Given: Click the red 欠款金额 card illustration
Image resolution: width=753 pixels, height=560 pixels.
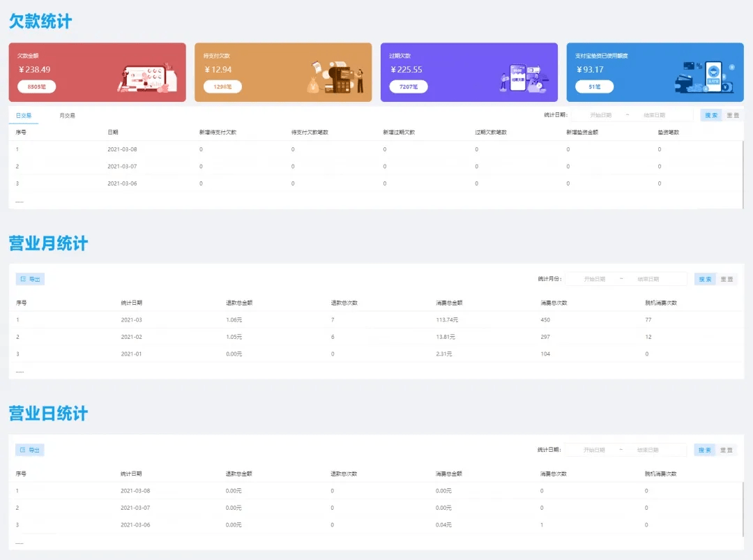Looking at the screenshot, I should [147, 78].
